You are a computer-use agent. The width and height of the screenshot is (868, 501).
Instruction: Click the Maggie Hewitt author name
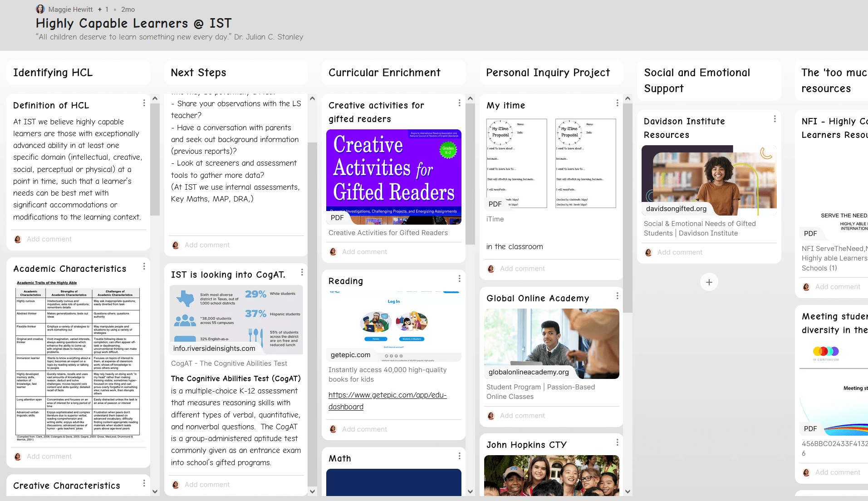tap(70, 10)
